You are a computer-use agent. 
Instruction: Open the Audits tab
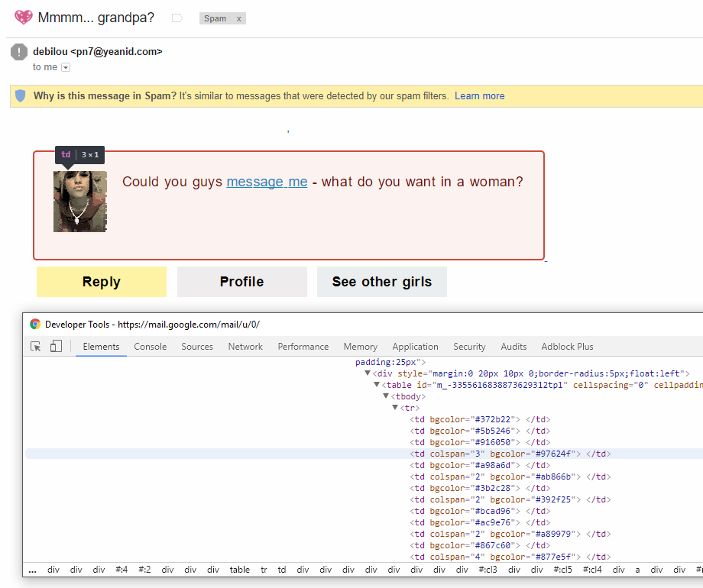[x=513, y=347]
